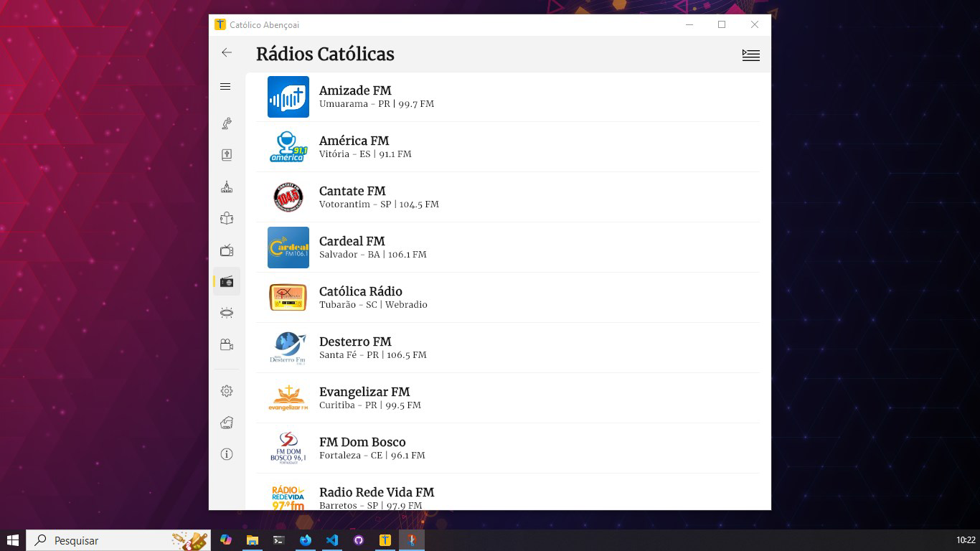Open settings gear in sidebar
Screen dimensions: 980x551
227,391
